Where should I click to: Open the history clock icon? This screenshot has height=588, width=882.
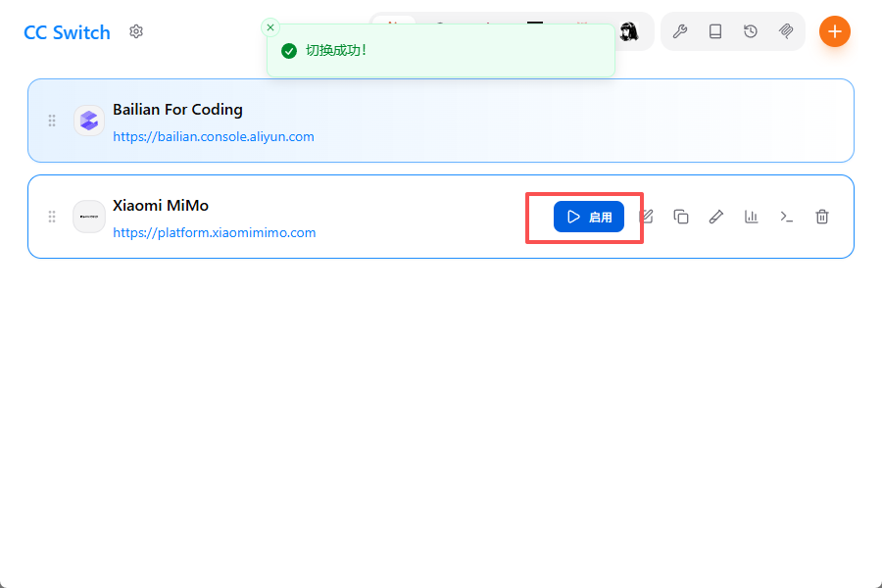751,31
